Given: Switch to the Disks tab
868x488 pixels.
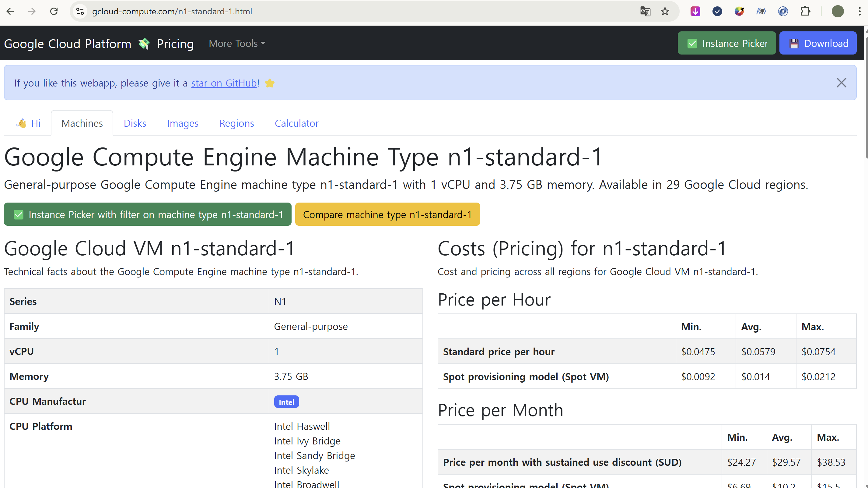Looking at the screenshot, I should click(135, 123).
